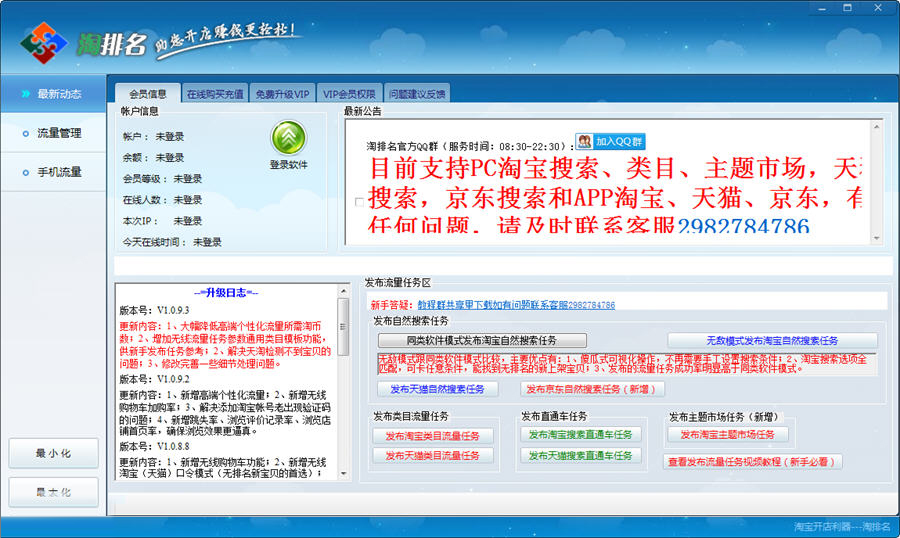Maximize the window from title bar

coord(848,8)
